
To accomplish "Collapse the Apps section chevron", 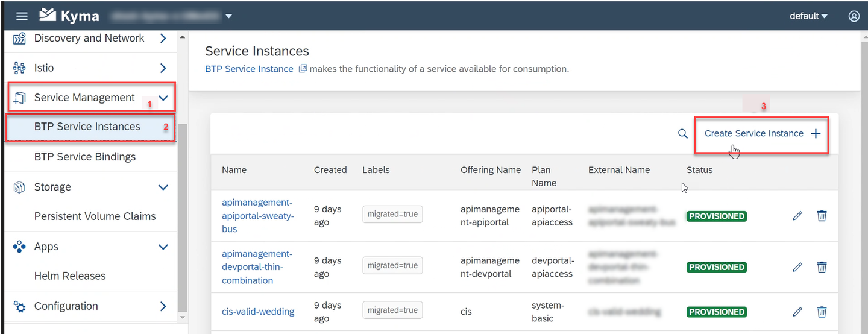I will pos(163,247).
